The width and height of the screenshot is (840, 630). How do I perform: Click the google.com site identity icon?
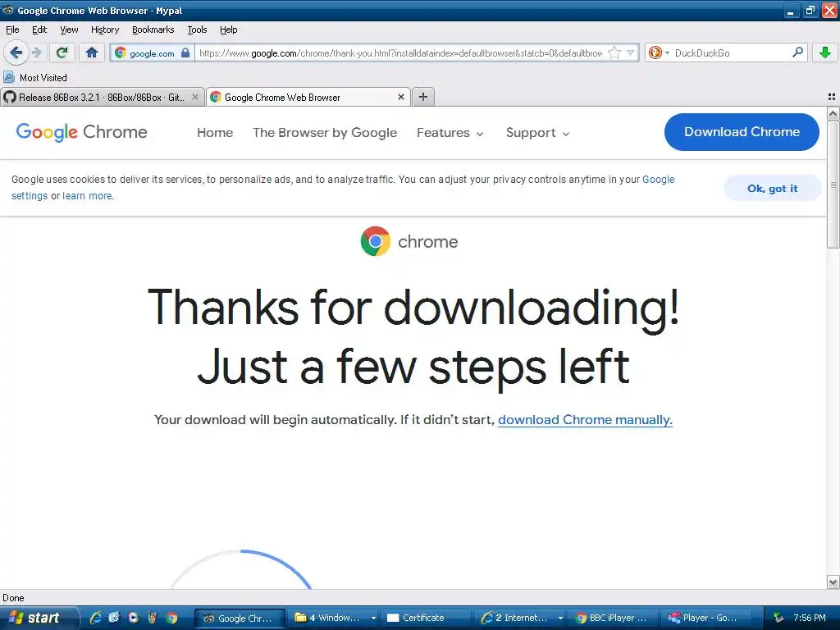pyautogui.click(x=121, y=52)
